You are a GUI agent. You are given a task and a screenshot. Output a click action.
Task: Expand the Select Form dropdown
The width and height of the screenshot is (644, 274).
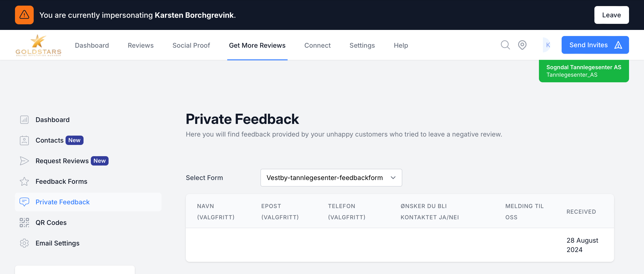tap(331, 178)
